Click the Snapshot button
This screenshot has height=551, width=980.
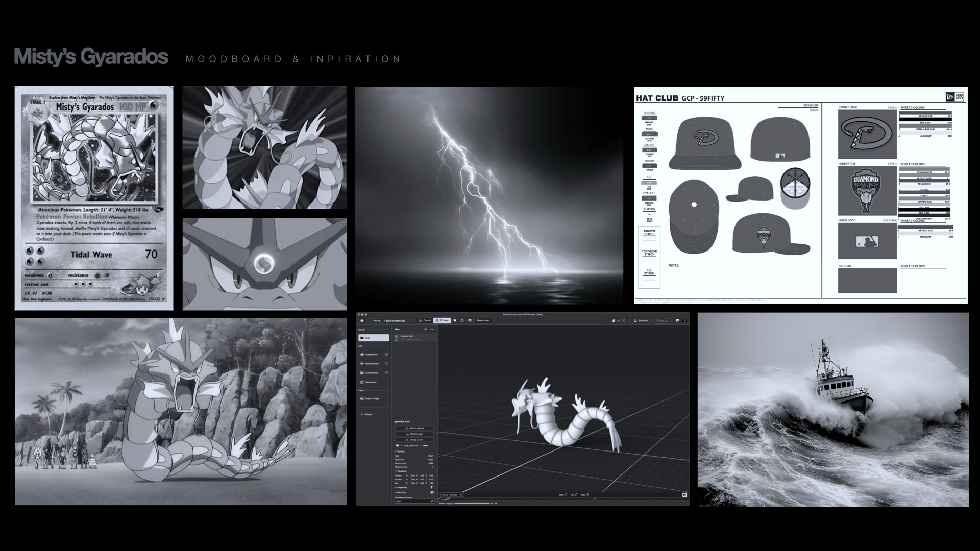[x=641, y=320]
